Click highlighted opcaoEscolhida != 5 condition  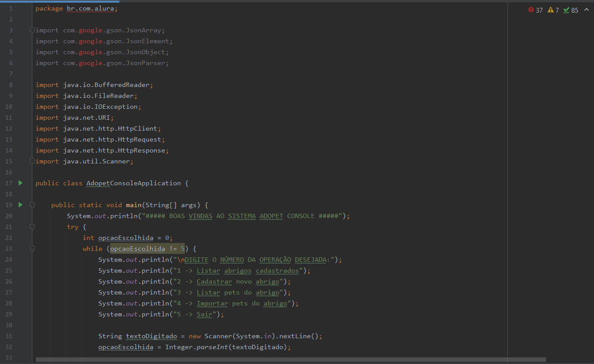click(x=147, y=249)
